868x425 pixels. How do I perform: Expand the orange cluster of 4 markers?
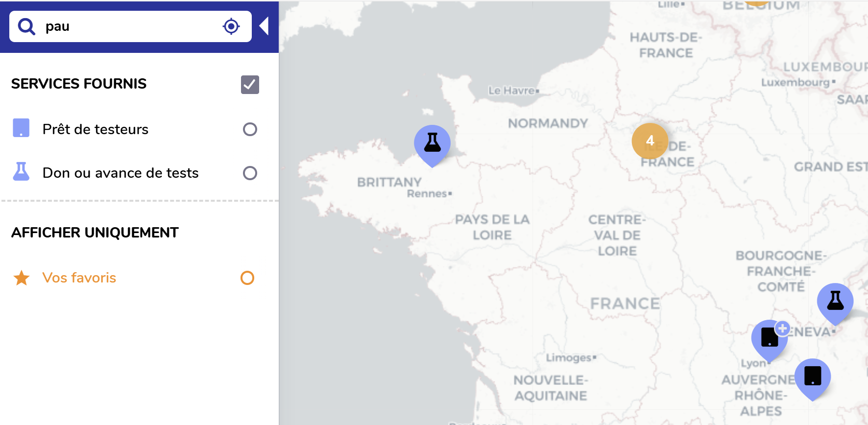tap(650, 141)
